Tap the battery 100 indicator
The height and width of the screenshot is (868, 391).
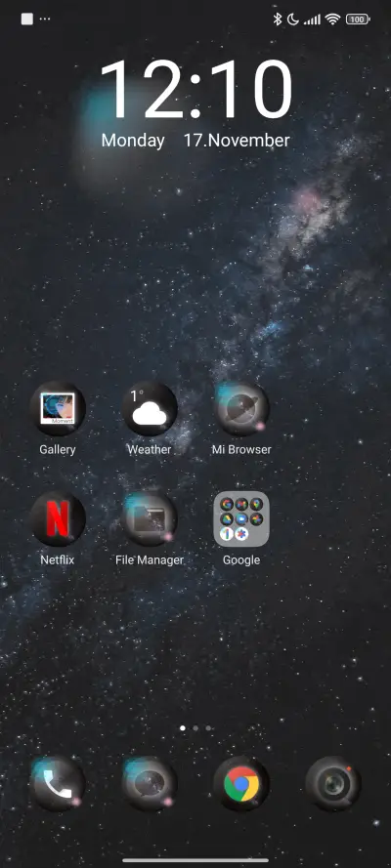click(358, 20)
